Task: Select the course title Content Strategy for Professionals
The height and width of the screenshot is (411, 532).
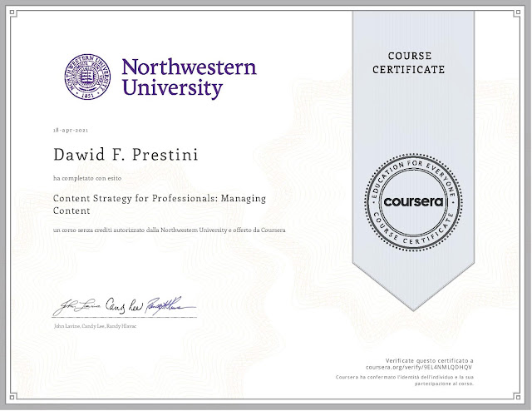Action: pyautogui.click(x=160, y=204)
